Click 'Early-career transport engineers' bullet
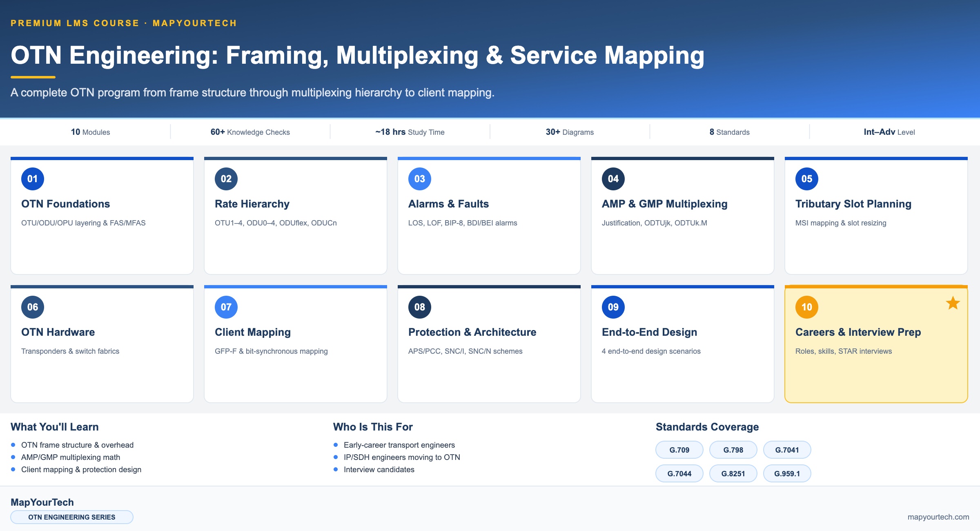Screen dimensions: 980x531 tap(399, 445)
